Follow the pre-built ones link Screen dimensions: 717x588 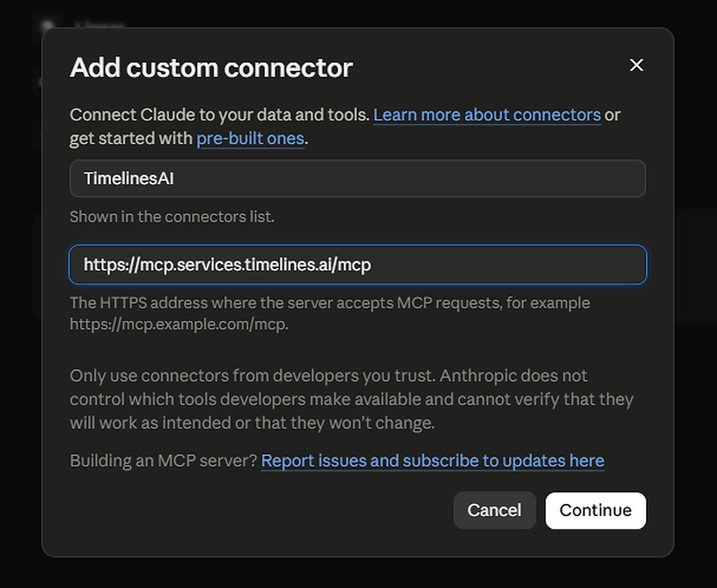point(250,139)
